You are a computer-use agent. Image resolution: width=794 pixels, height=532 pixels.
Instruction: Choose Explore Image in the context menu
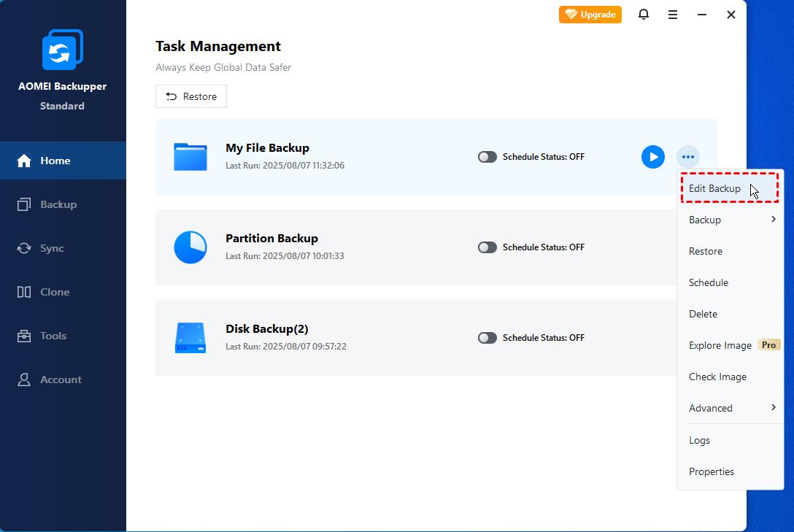[x=730, y=345]
